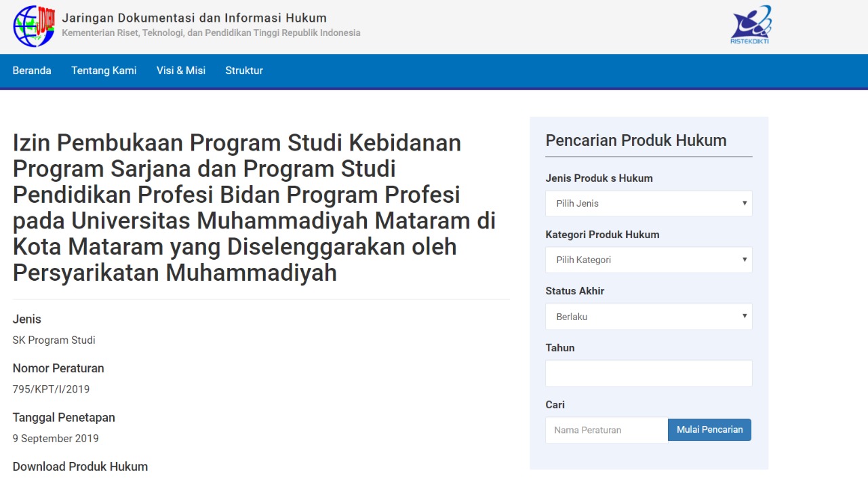Click the Kementerian Riset, Teknologi subtitle
The image size is (868, 489).
point(211,33)
